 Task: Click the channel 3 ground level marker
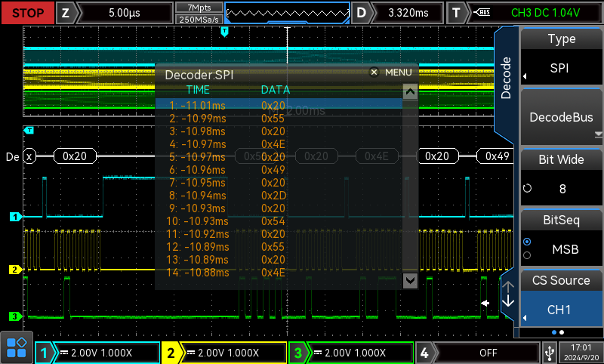15,316
